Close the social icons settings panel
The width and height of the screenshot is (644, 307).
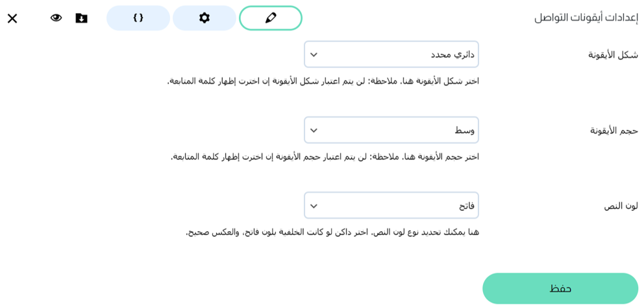[x=12, y=18]
